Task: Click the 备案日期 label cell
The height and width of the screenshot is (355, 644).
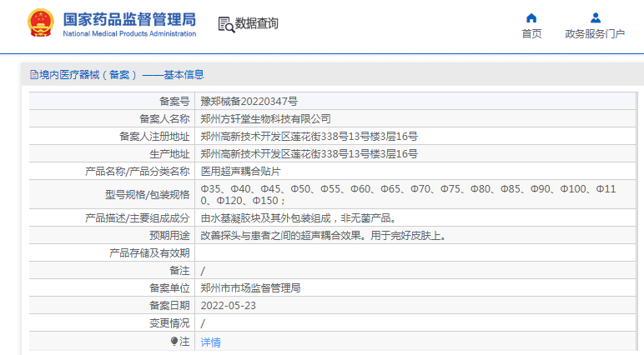Action: pos(112,306)
